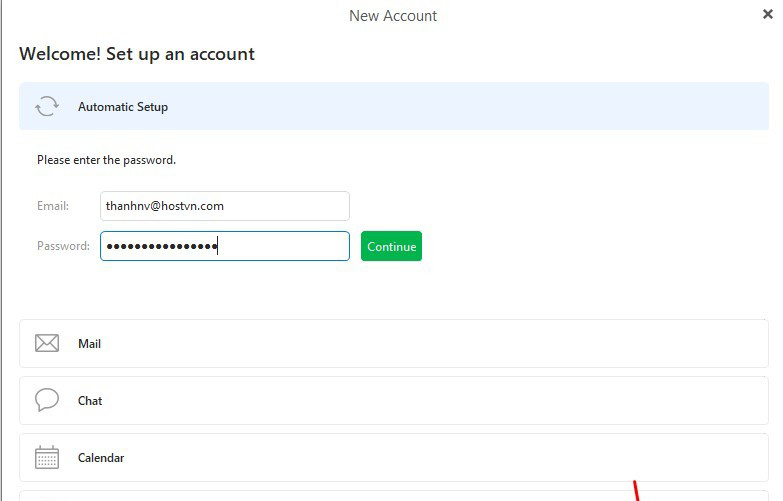783x501 pixels.
Task: Click the New Account window title
Action: coord(392,15)
